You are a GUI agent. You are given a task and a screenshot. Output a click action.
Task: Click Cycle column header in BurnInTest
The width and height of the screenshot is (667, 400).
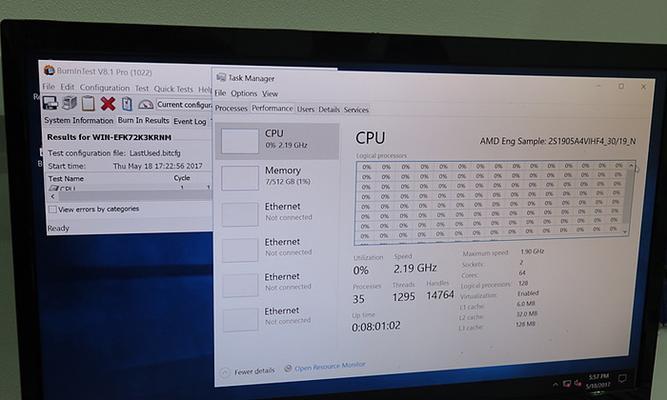click(x=182, y=178)
